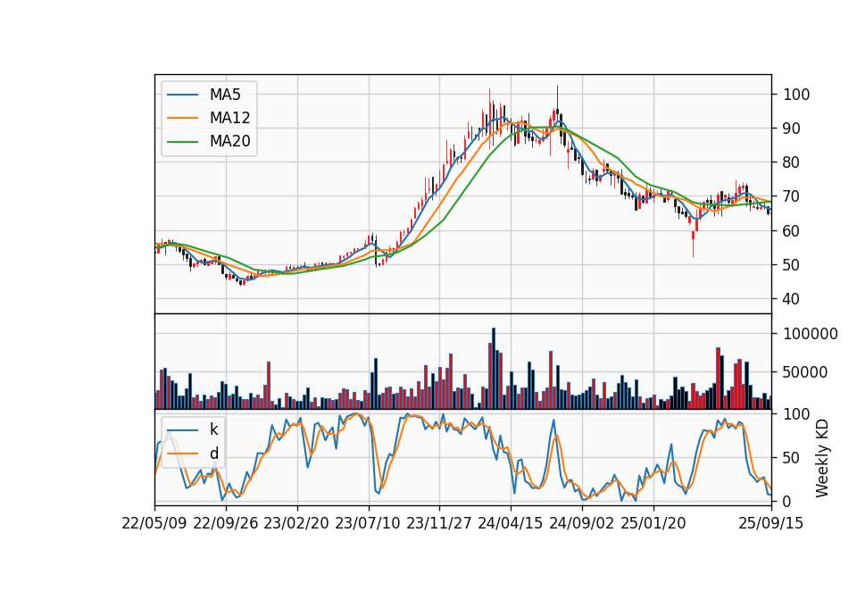857x616 pixels.
Task: Click the price axis value 80
Action: pos(792,162)
